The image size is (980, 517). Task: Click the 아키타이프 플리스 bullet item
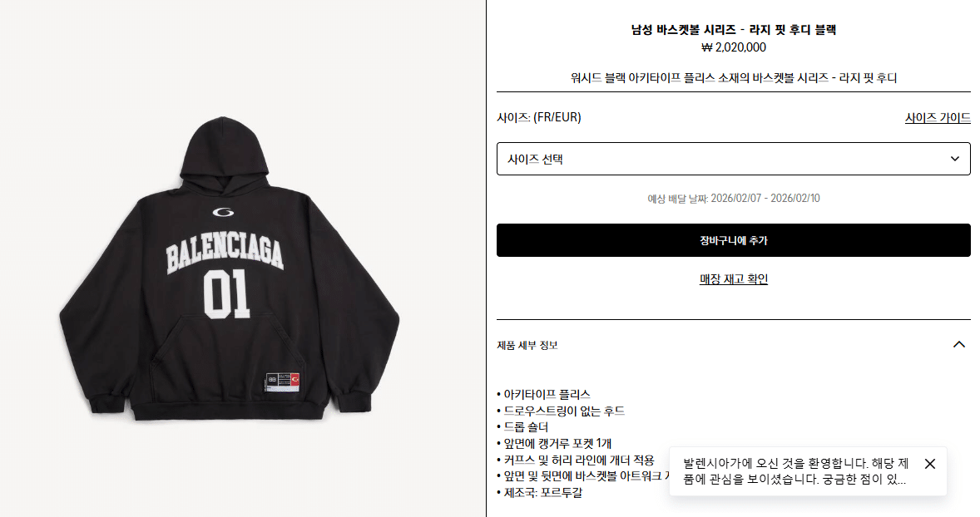[x=544, y=395]
